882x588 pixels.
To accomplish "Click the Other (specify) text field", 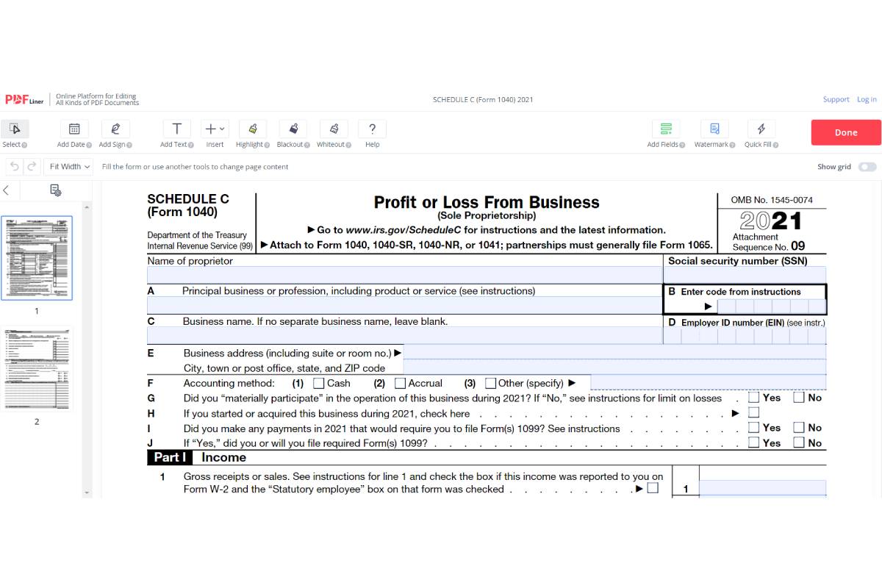I will point(708,382).
